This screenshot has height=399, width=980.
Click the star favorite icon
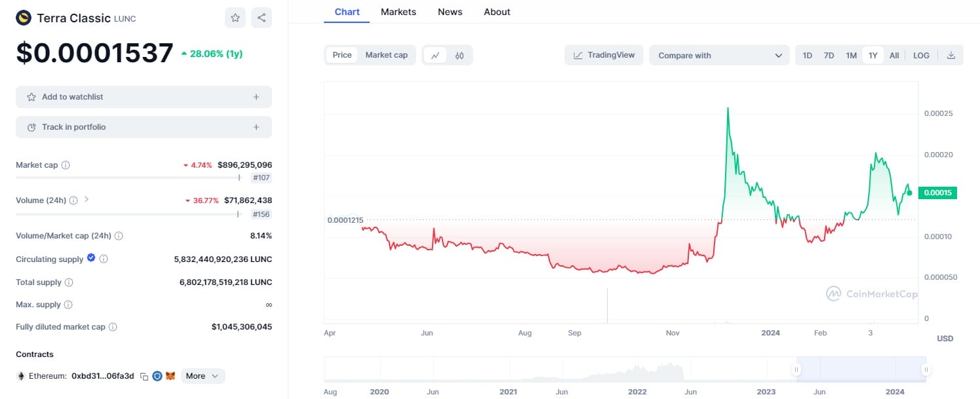point(235,18)
